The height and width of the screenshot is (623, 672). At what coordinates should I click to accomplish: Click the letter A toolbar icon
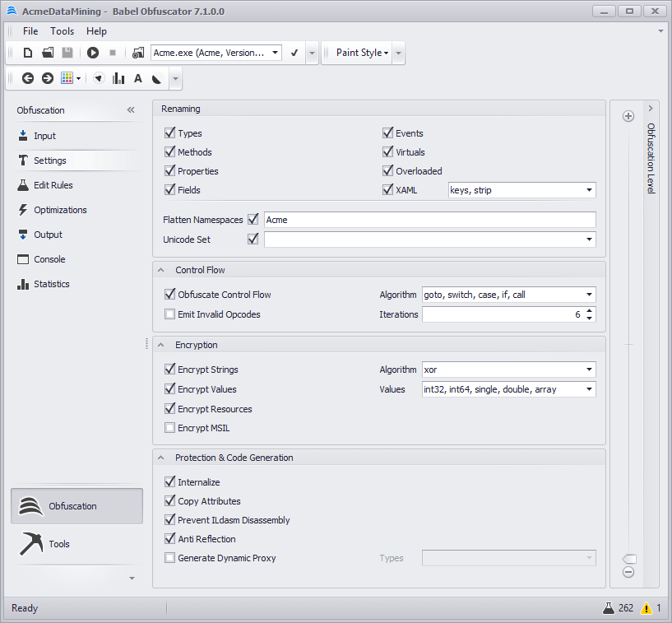pos(137,78)
